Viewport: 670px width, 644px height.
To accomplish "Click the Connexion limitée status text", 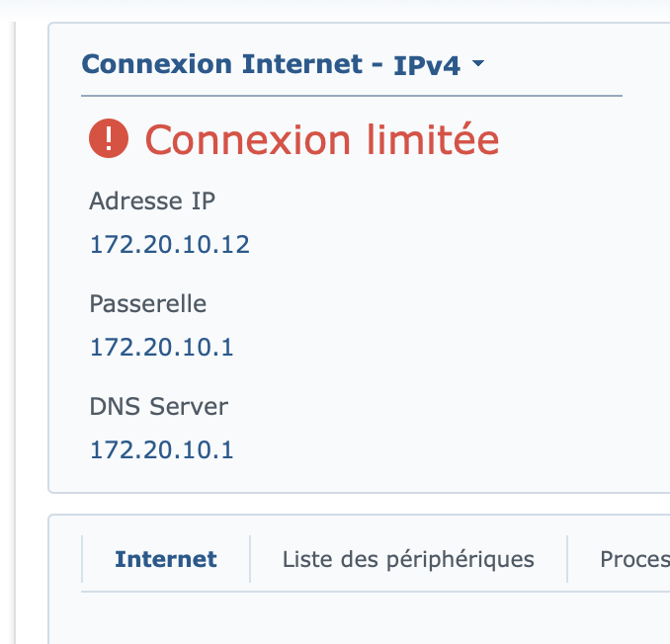I will tap(322, 140).
